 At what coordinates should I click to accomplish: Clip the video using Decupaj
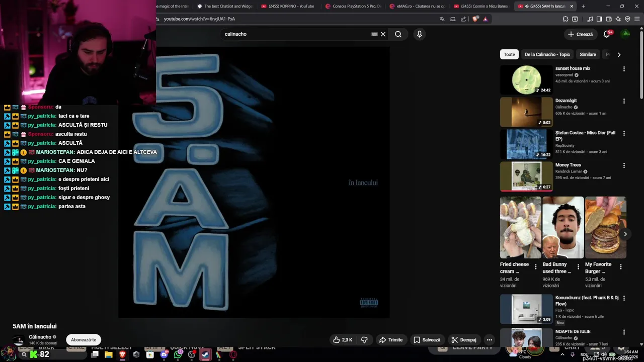coord(464,340)
